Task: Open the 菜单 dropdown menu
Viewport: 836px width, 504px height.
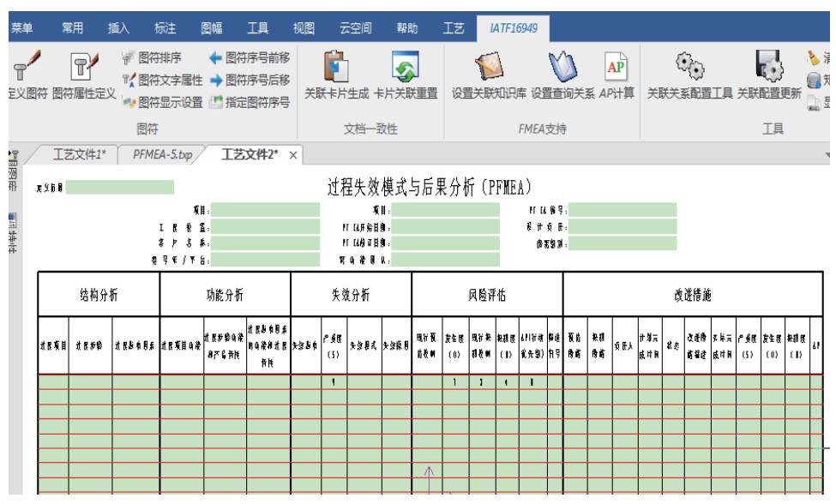Action: (x=21, y=28)
